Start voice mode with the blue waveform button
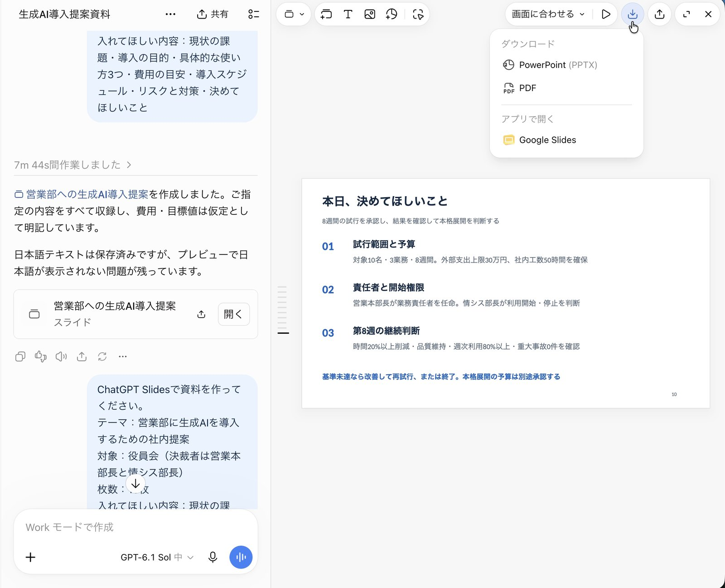 [241, 557]
